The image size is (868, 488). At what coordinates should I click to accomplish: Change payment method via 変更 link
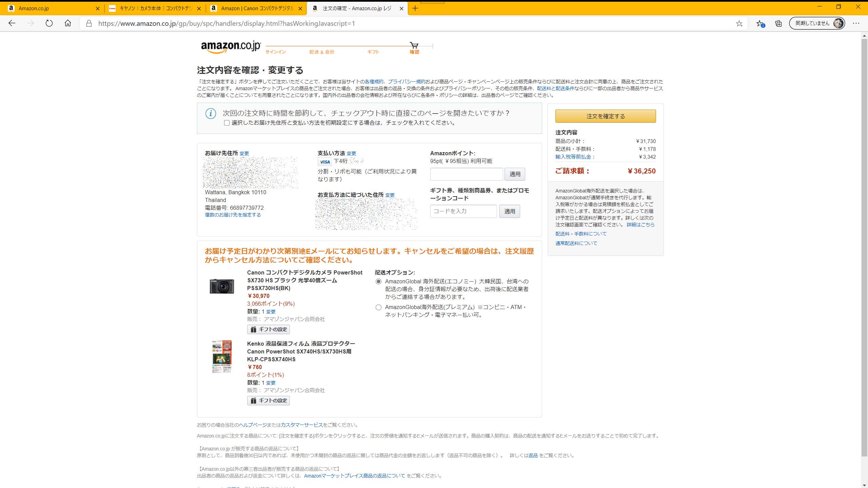351,154
